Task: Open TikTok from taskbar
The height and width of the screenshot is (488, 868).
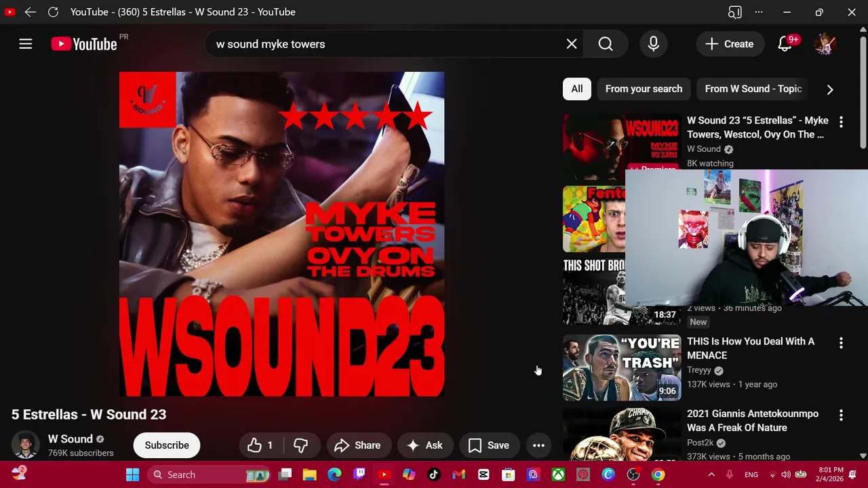Action: point(434,474)
